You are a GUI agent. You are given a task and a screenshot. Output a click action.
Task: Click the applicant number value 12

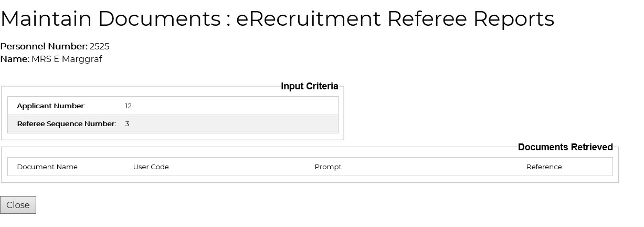129,106
